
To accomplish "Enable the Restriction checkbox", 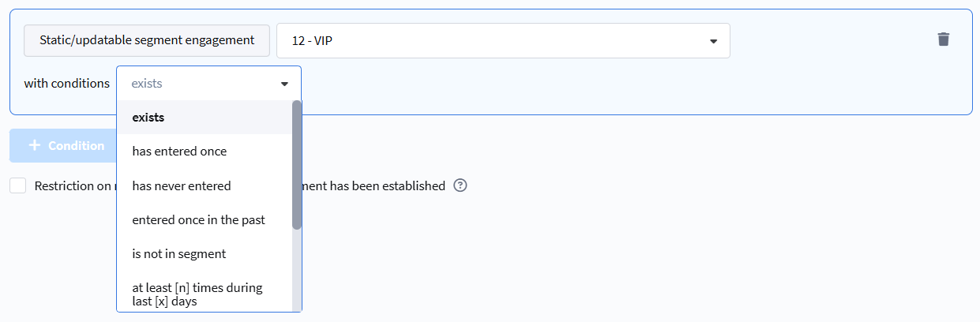I will pyautogui.click(x=18, y=186).
